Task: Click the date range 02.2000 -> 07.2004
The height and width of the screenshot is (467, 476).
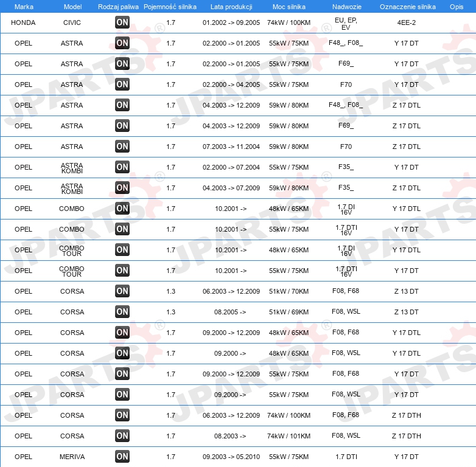Action: point(231,167)
